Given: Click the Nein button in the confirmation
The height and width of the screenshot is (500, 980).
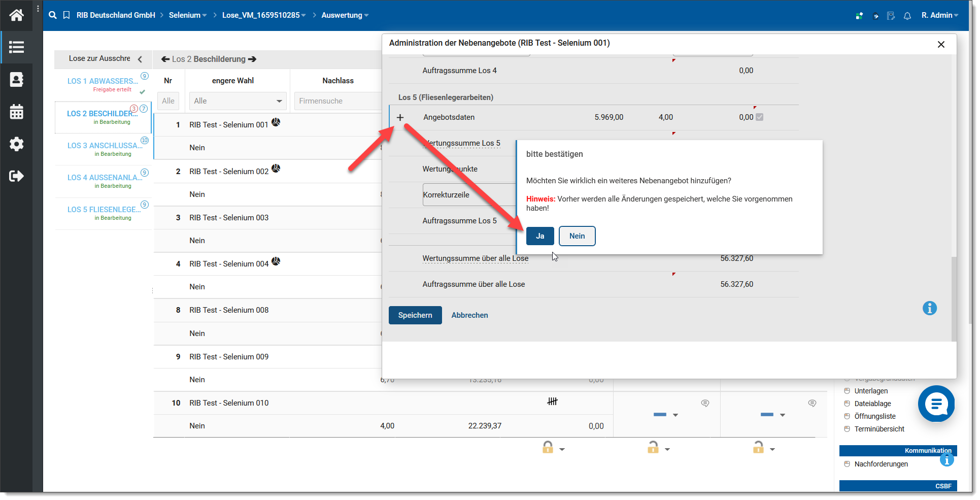Looking at the screenshot, I should (x=577, y=236).
